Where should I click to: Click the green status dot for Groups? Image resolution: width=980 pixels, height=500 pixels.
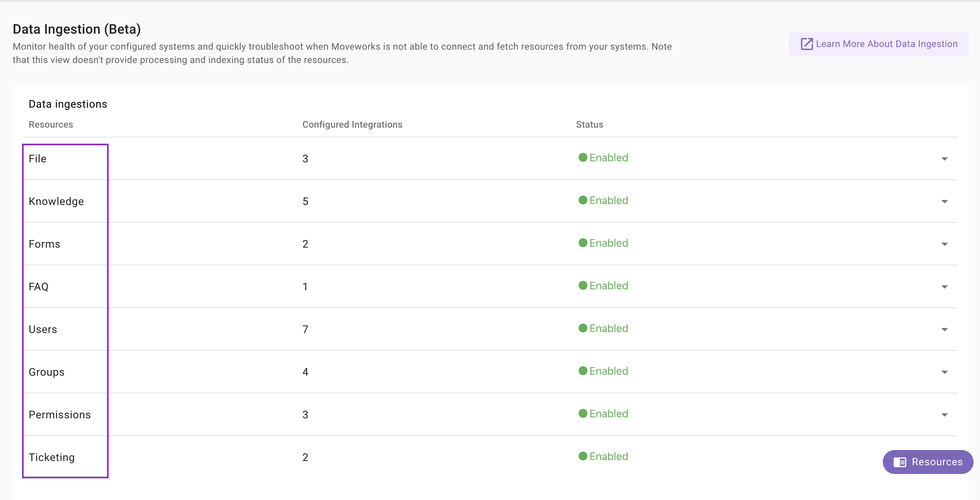(583, 371)
